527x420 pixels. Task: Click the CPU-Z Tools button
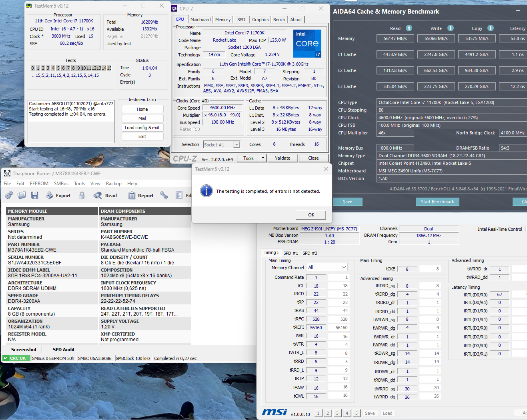[x=248, y=158]
